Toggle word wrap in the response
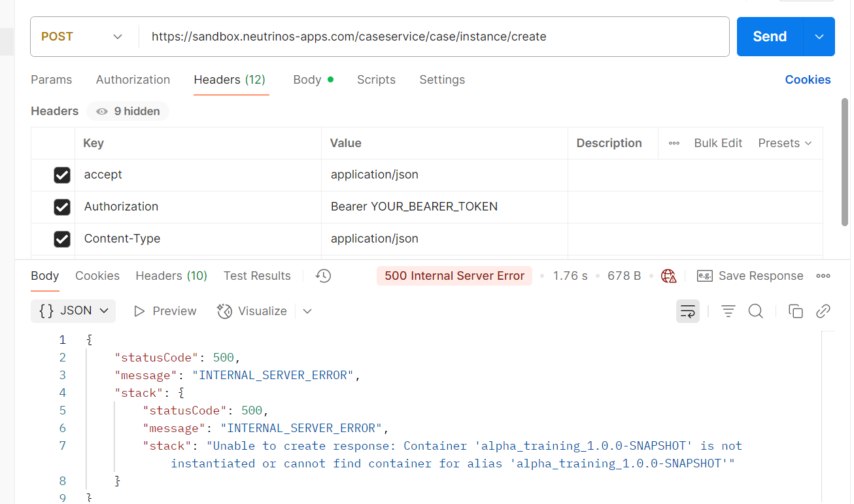854x504 pixels. (688, 311)
